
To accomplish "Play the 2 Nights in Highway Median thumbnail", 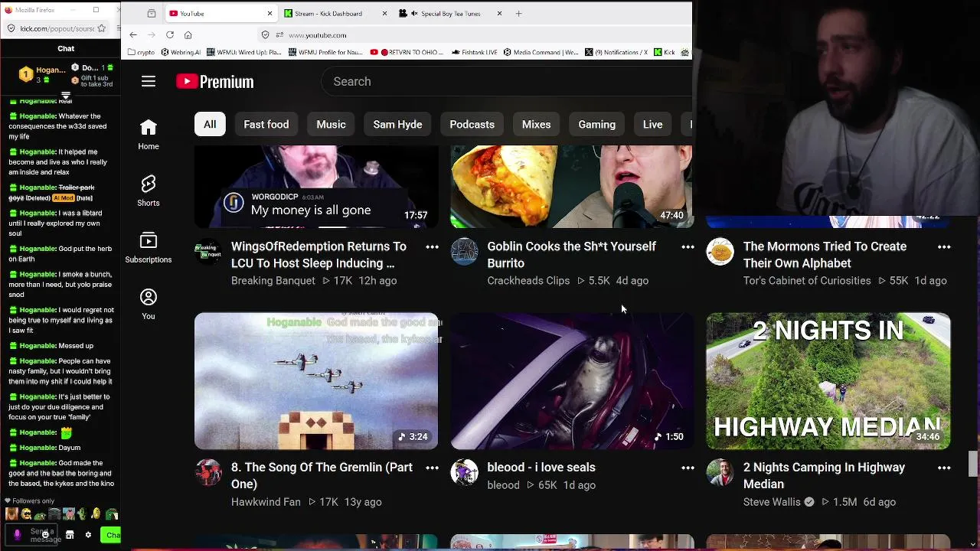I will 828,380.
